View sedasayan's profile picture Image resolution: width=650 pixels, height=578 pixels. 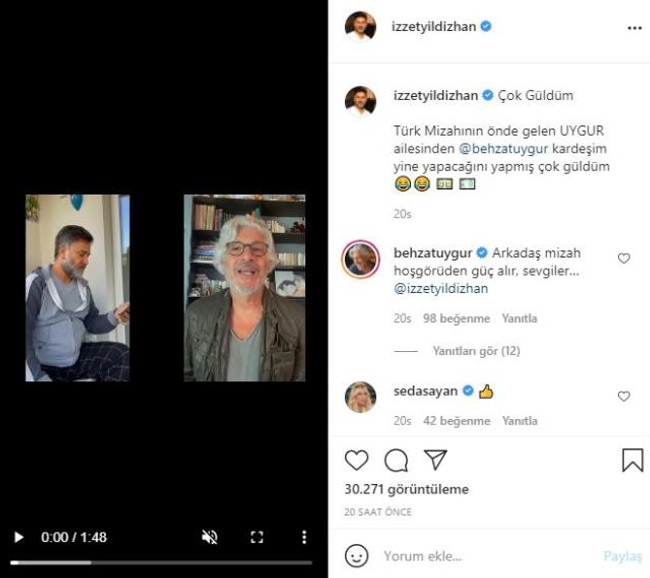pos(360,397)
